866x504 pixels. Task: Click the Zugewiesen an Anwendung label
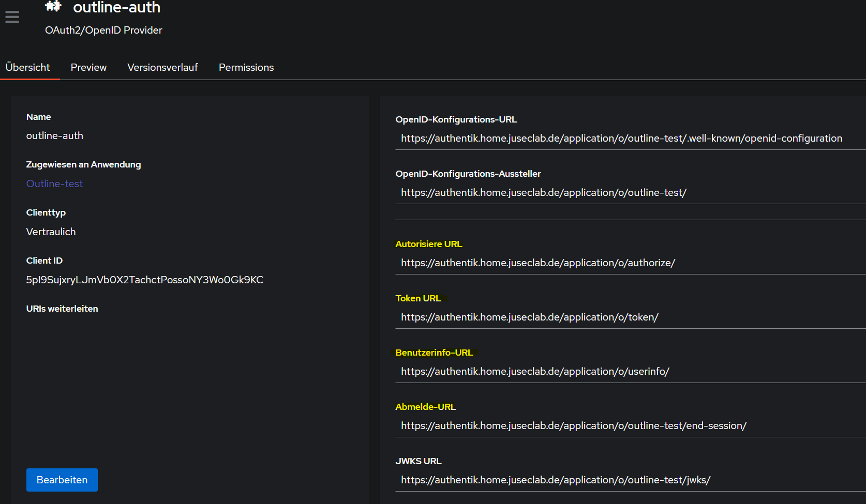pos(83,164)
